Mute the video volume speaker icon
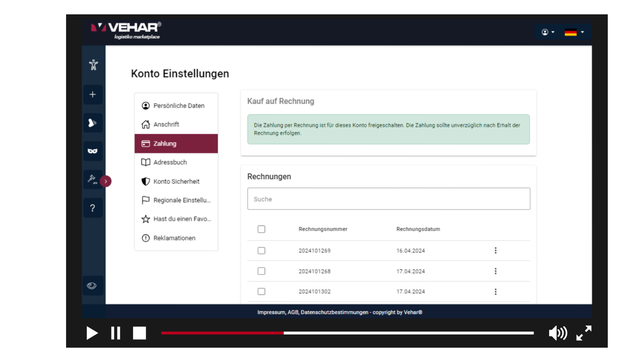The height and width of the screenshot is (362, 644). 557,333
